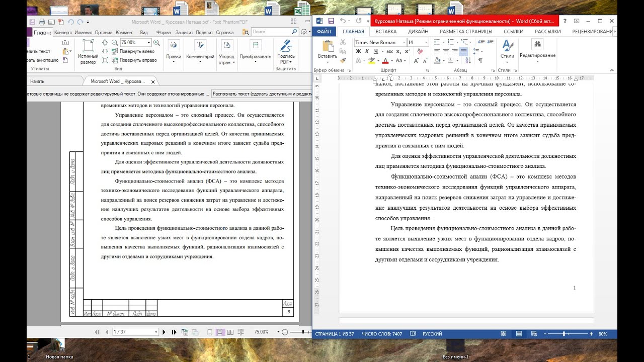Click the print icon in Foxit toolbar

(x=42, y=22)
